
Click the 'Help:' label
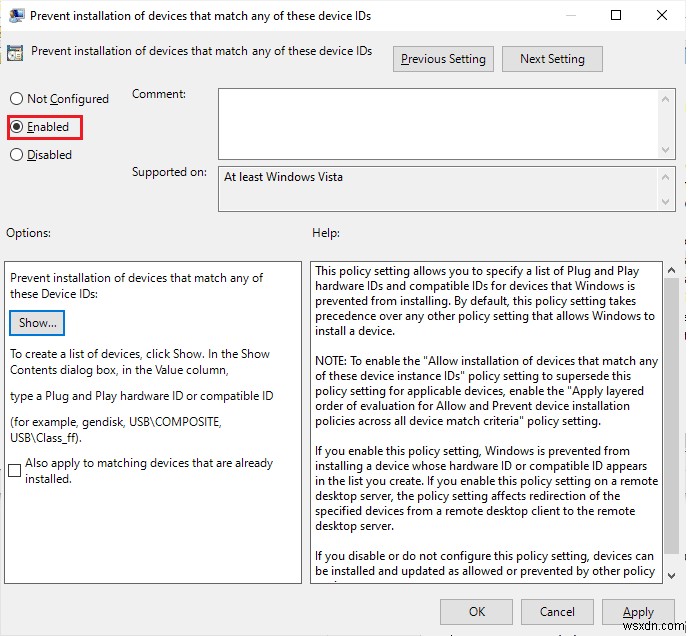pos(326,233)
